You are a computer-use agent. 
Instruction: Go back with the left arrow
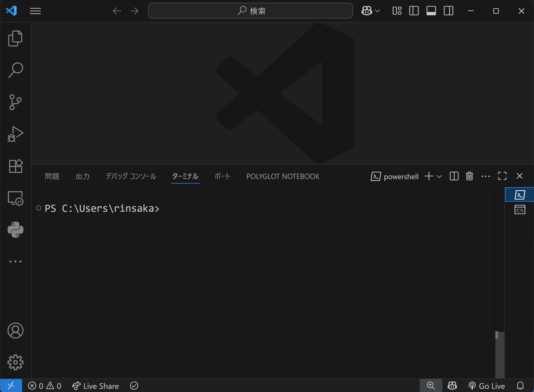pos(117,11)
